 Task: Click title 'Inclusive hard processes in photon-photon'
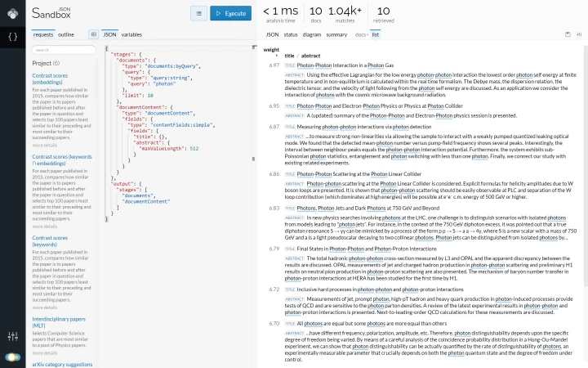pyautogui.click(x=381, y=289)
